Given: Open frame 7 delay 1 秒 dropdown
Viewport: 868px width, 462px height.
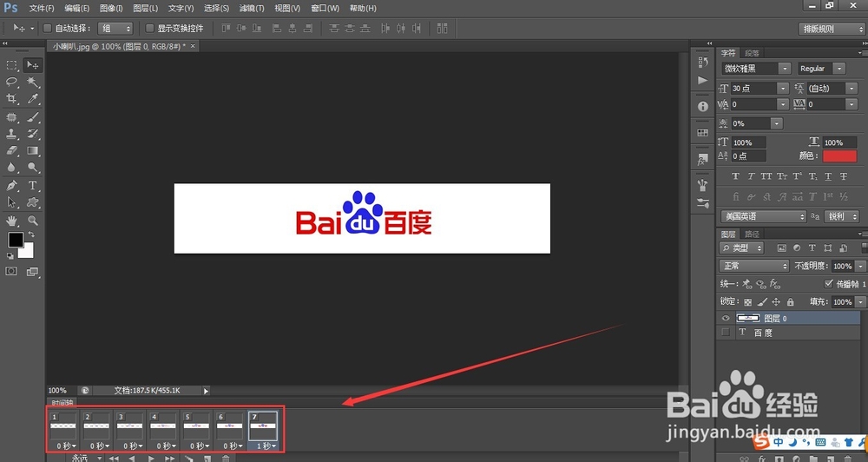Looking at the screenshot, I should click(x=266, y=446).
